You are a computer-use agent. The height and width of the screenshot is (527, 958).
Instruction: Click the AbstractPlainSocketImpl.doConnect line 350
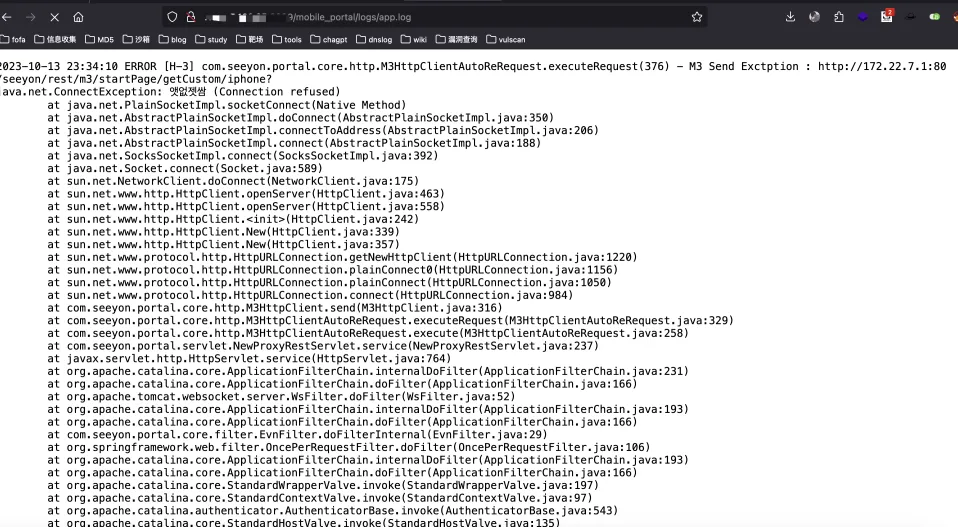click(301, 118)
